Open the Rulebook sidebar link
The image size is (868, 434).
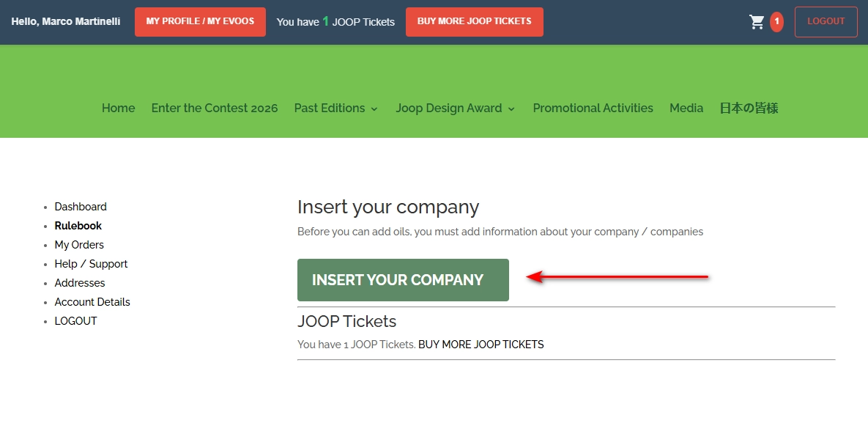[x=78, y=226]
